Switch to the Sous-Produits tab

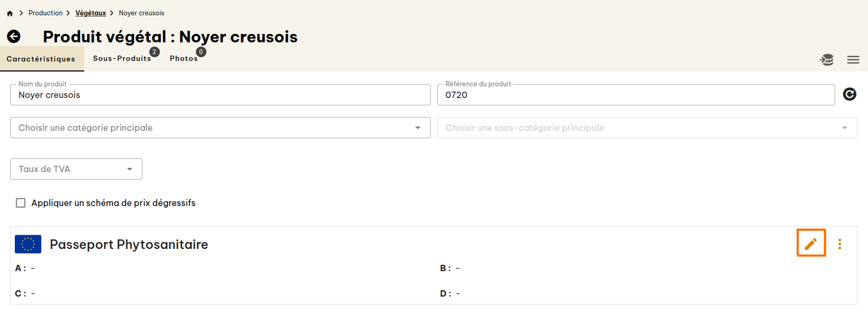coord(122,59)
